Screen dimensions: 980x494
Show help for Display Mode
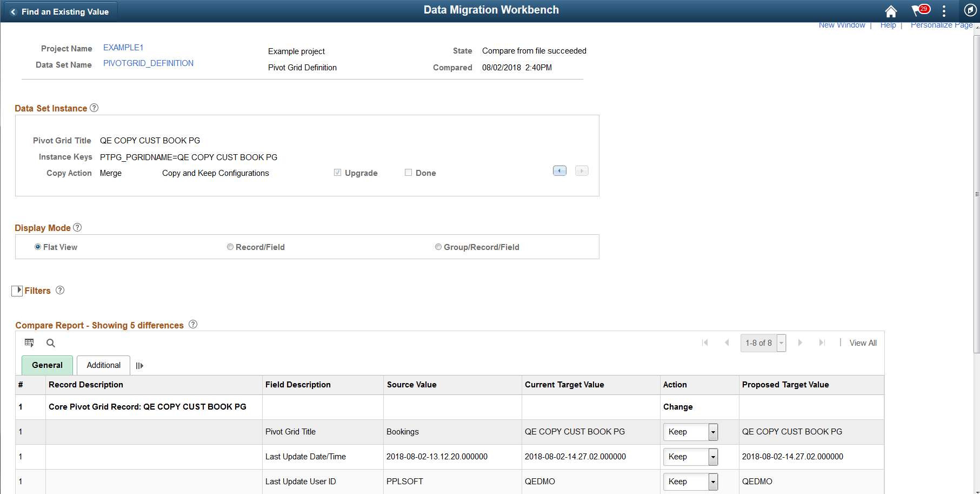[77, 227]
